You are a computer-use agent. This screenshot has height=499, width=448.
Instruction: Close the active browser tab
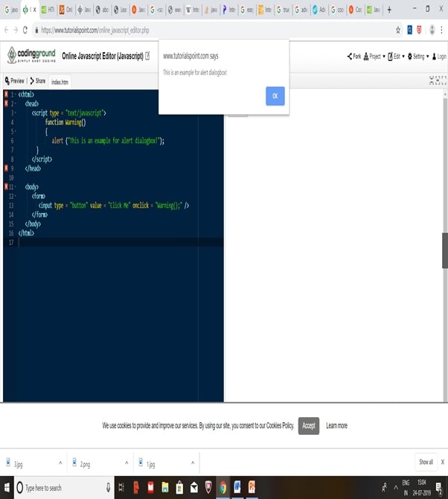point(35,10)
